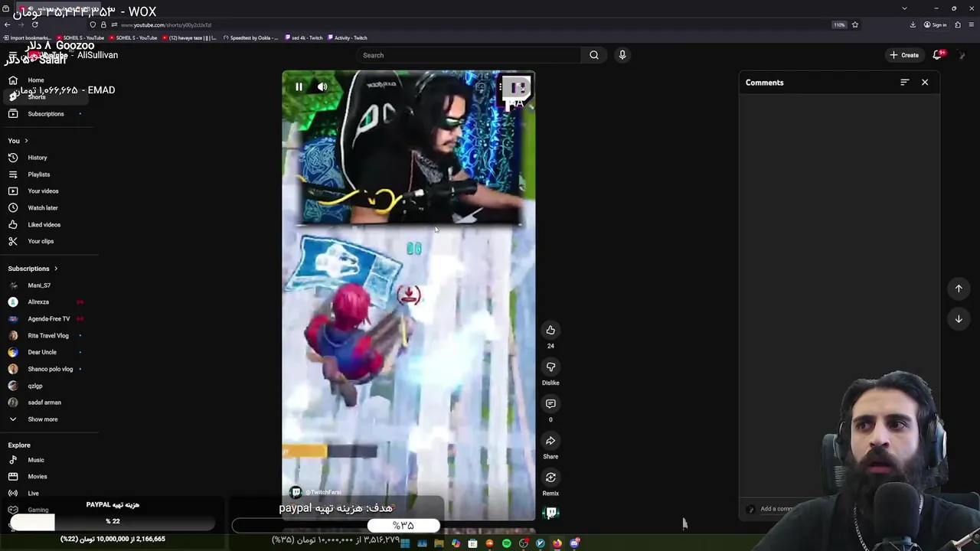Open the Rita Travel Vlog channel
Viewport: 980px width, 551px height.
tap(50, 336)
